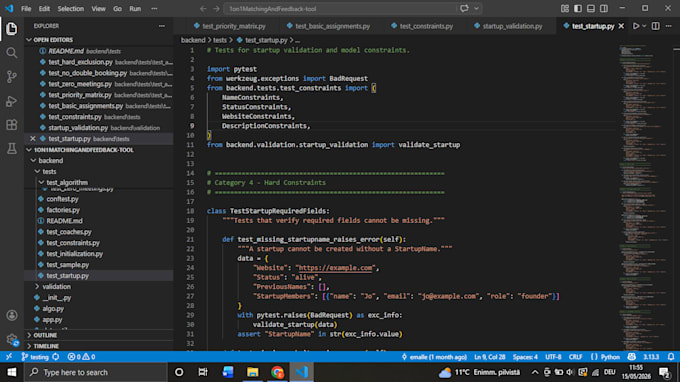Open Visual Studio Code logo menu
This screenshot has width=680, height=382.
9,9
